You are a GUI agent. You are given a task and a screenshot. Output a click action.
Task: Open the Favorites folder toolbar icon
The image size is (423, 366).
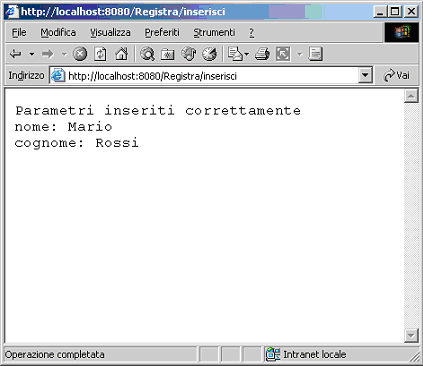[x=167, y=54]
